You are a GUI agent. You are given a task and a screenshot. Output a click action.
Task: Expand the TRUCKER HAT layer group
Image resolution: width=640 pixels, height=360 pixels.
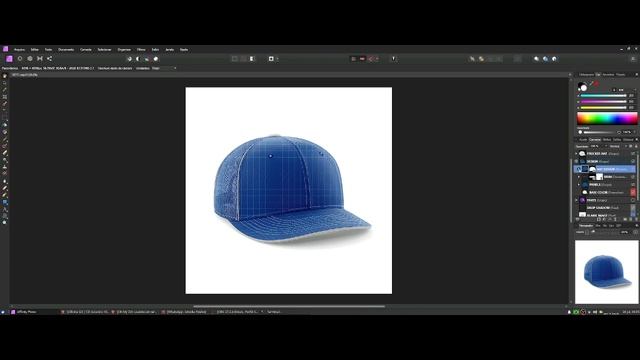coord(577,154)
